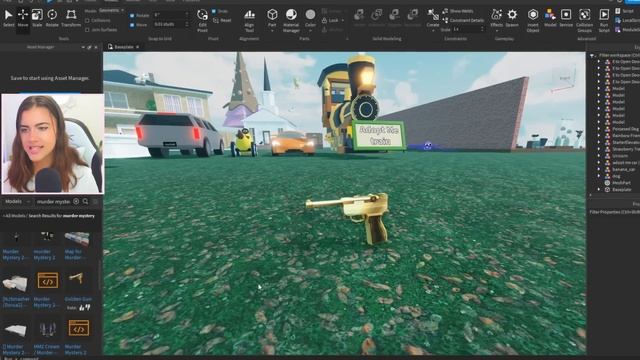Image resolution: width=640 pixels, height=360 pixels.
Task: Vote thumbs up on Golden Gun
Action: click(x=81, y=308)
